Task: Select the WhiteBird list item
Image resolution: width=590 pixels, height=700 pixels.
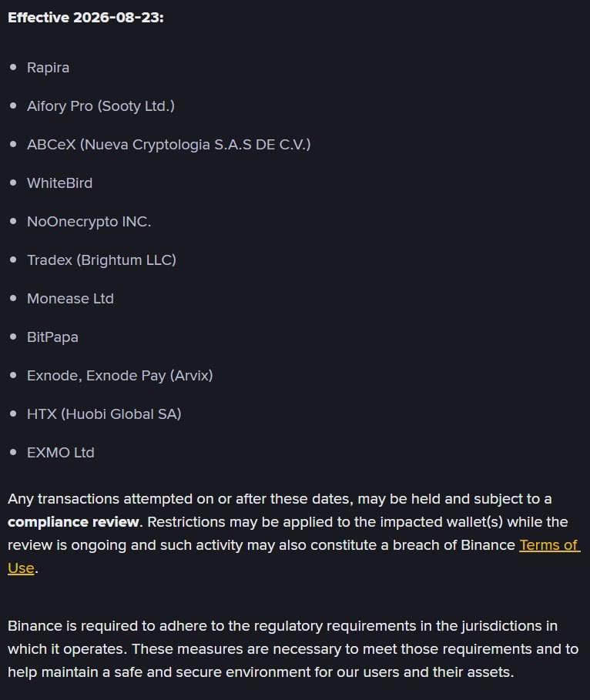Action: pos(59,183)
